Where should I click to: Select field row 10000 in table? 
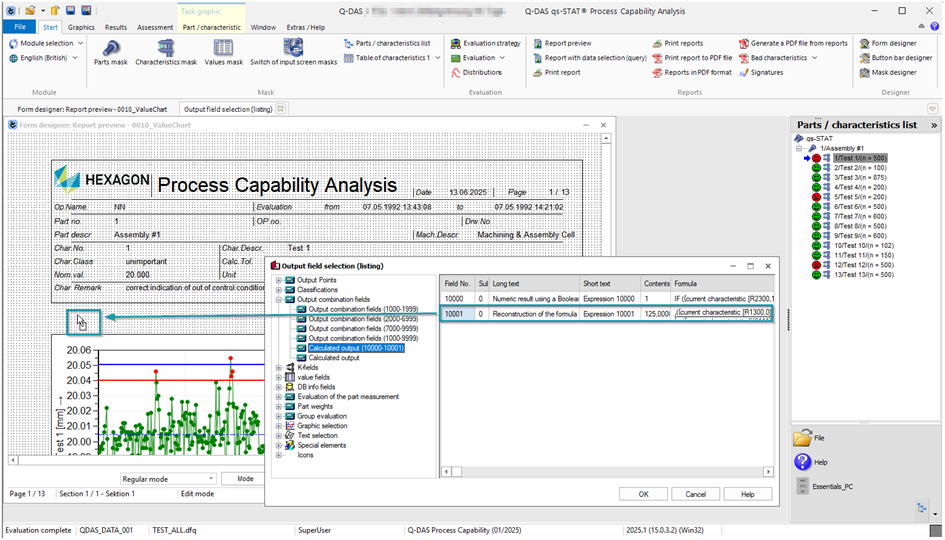point(608,298)
